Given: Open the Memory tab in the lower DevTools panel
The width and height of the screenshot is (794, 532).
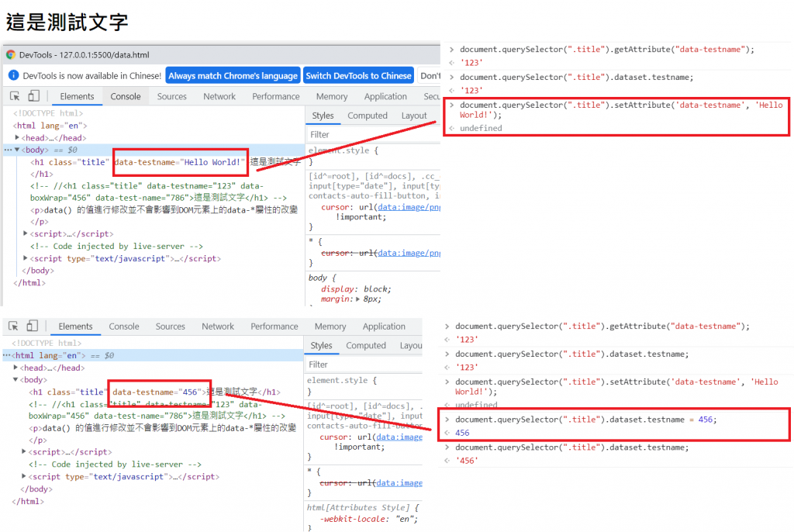Looking at the screenshot, I should pyautogui.click(x=330, y=326).
